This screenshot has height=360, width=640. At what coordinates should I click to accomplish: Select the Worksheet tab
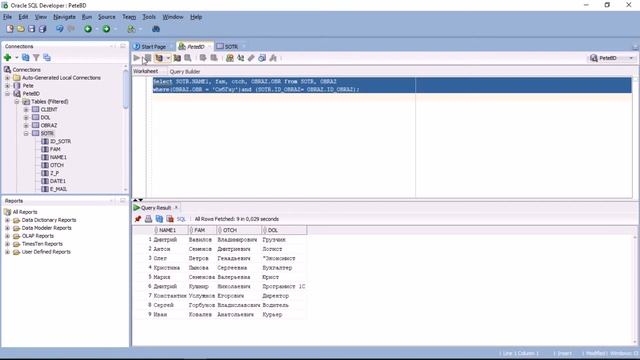coord(145,71)
